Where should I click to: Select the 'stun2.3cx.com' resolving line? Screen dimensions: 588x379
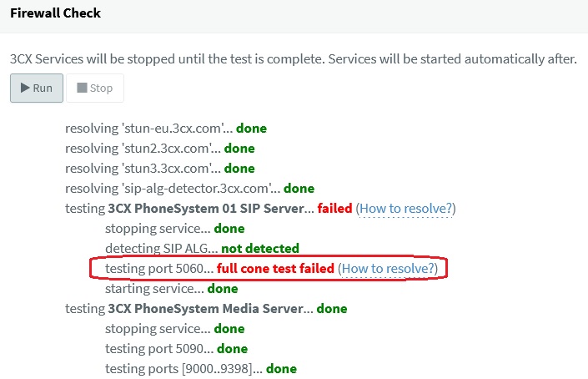coord(160,149)
